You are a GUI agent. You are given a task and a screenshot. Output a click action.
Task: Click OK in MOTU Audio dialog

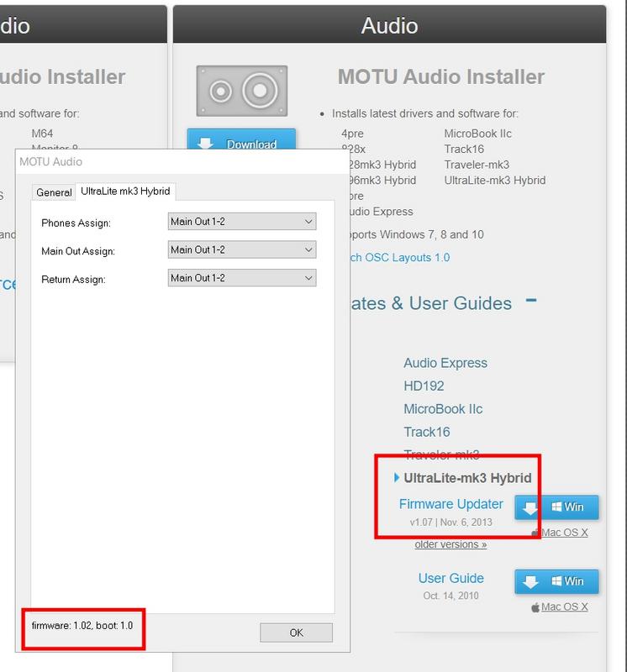click(296, 633)
